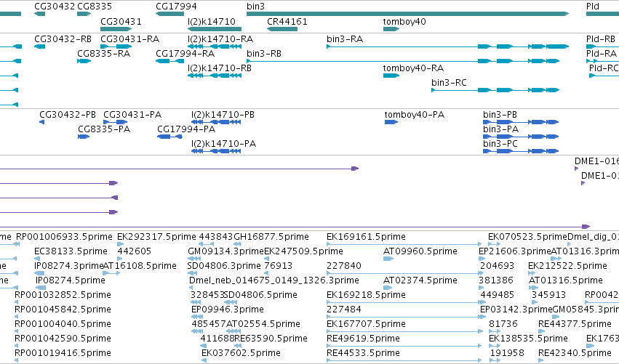Select the l(2)k14710-RB transcript label

(x=220, y=68)
